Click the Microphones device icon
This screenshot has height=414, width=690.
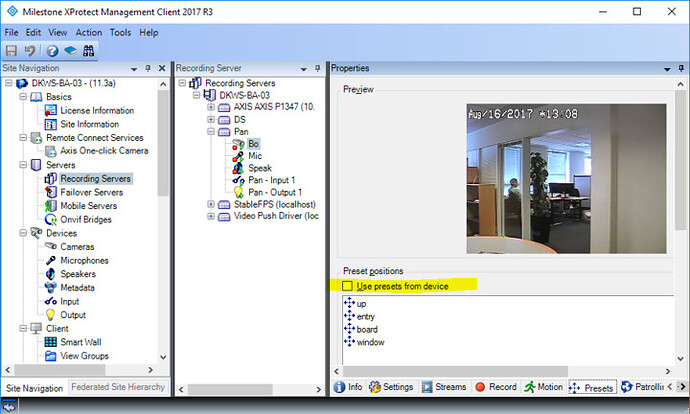click(x=51, y=260)
